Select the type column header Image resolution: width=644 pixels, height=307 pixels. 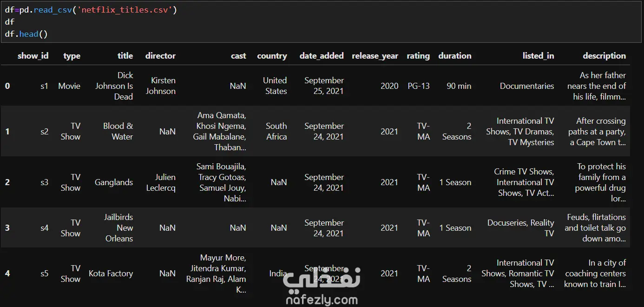72,56
